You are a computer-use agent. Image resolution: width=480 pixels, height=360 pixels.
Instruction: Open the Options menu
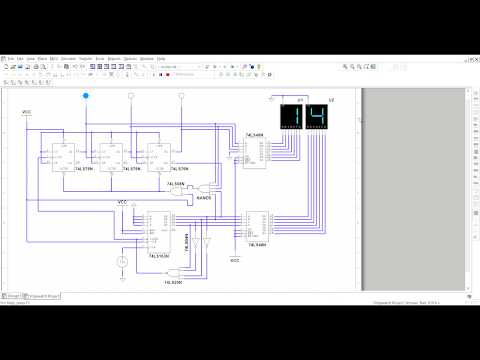pyautogui.click(x=131, y=59)
